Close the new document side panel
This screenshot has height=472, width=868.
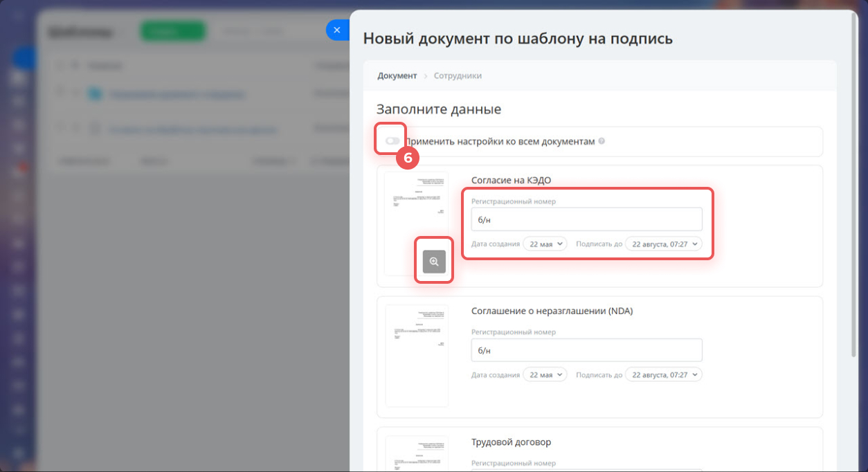pos(336,30)
